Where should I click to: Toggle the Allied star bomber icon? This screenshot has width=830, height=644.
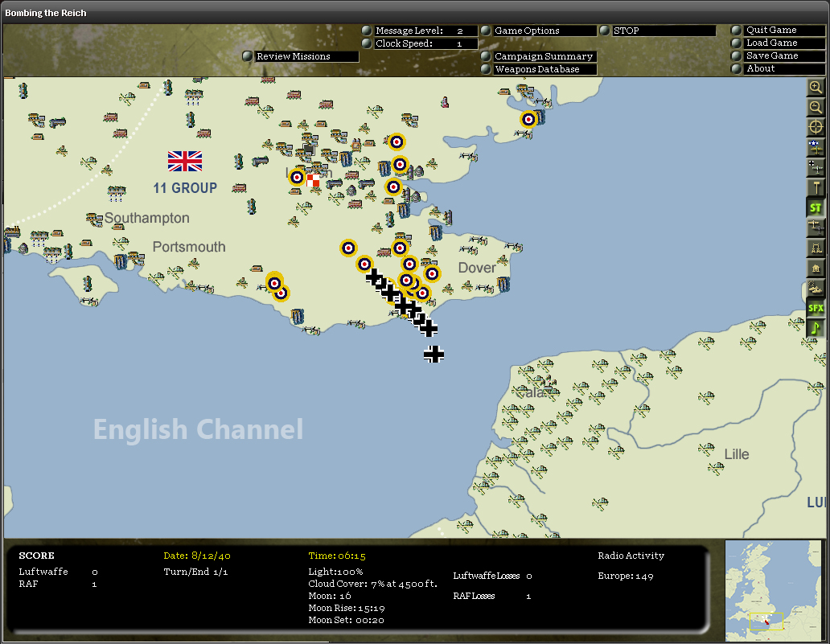click(x=816, y=147)
